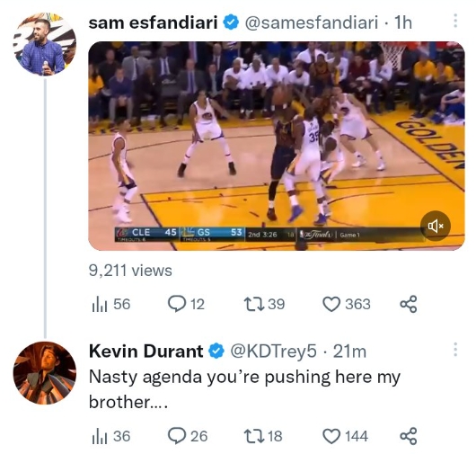
Task: Open more options on sam esfandiari's tweet
Action: coord(455,21)
